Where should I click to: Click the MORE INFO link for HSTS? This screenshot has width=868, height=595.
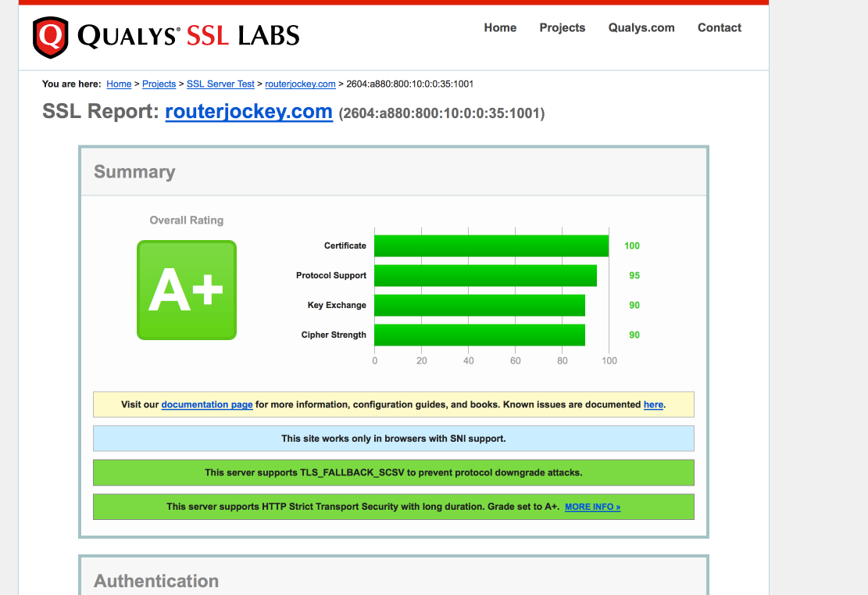(592, 507)
